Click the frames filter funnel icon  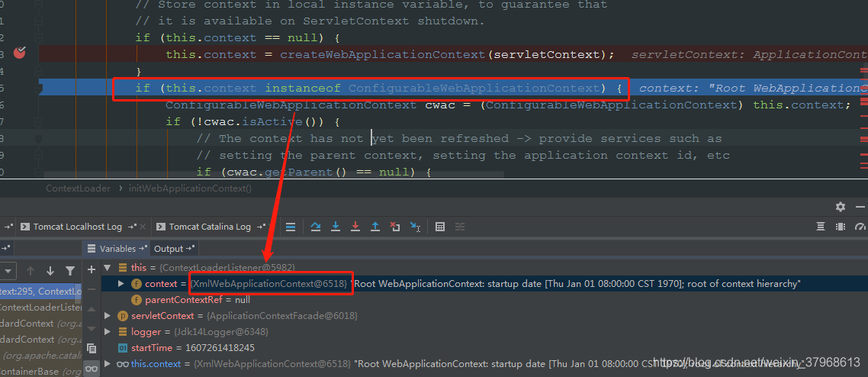[69, 271]
